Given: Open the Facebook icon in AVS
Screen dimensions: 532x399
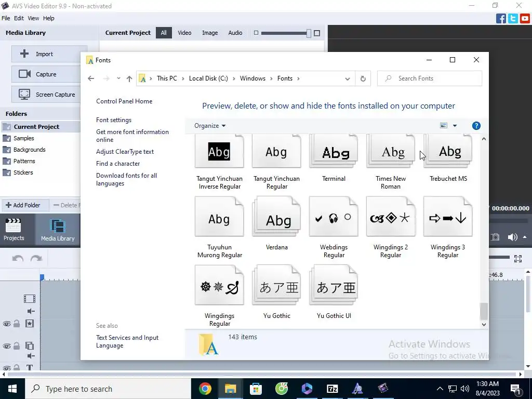Looking at the screenshot, I should [501, 18].
